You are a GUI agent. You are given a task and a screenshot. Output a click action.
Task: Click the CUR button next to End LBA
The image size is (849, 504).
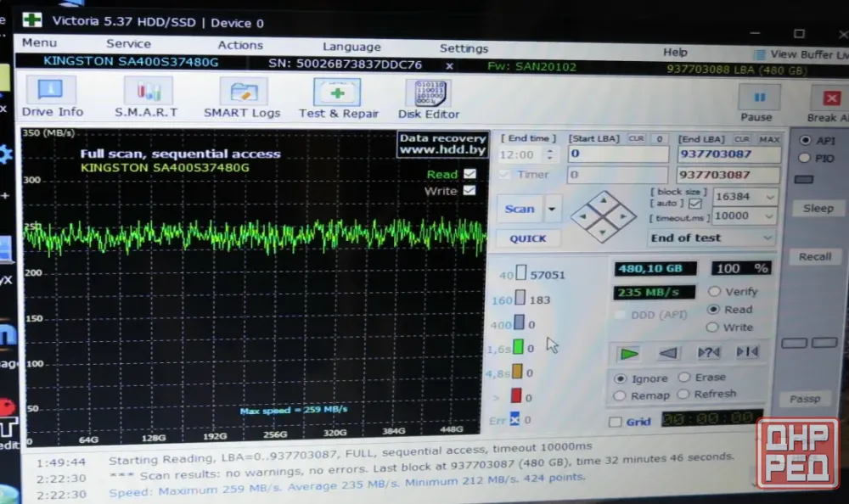point(742,139)
